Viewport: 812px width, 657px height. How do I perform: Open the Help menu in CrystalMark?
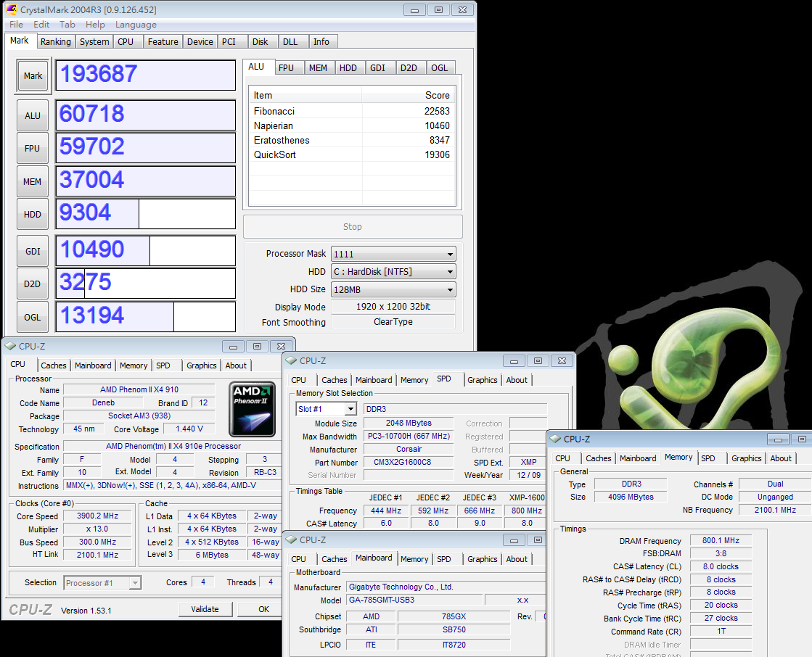tap(95, 25)
